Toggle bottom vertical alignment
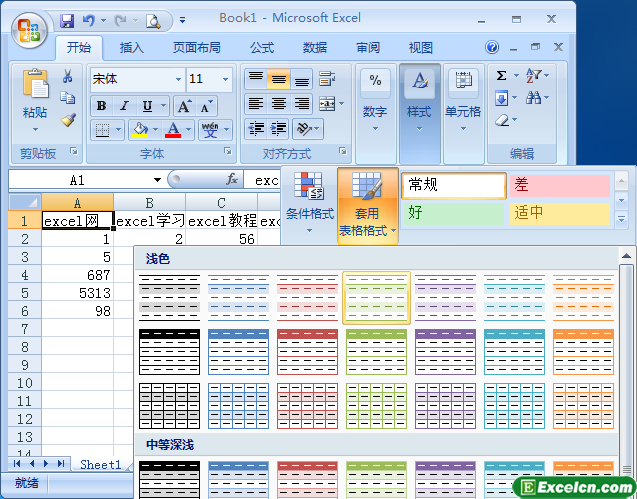The width and height of the screenshot is (637, 499). pyautogui.click(x=301, y=79)
